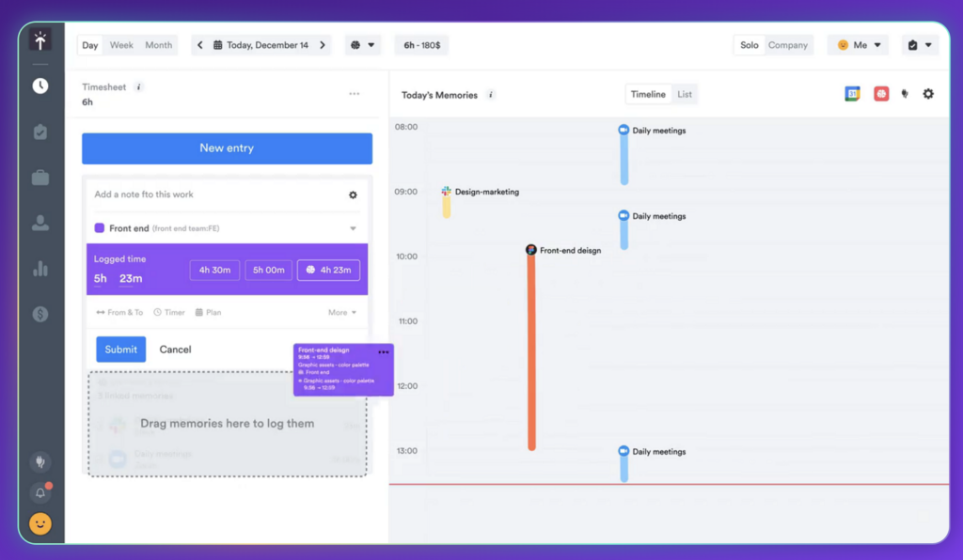Open the Me user dropdown
The image size is (963, 560).
coord(858,45)
